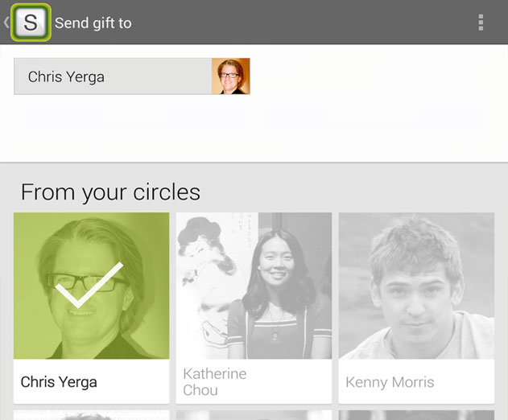Click the Chris Yerga name label card
The width and height of the screenshot is (508, 420).
[91, 381]
